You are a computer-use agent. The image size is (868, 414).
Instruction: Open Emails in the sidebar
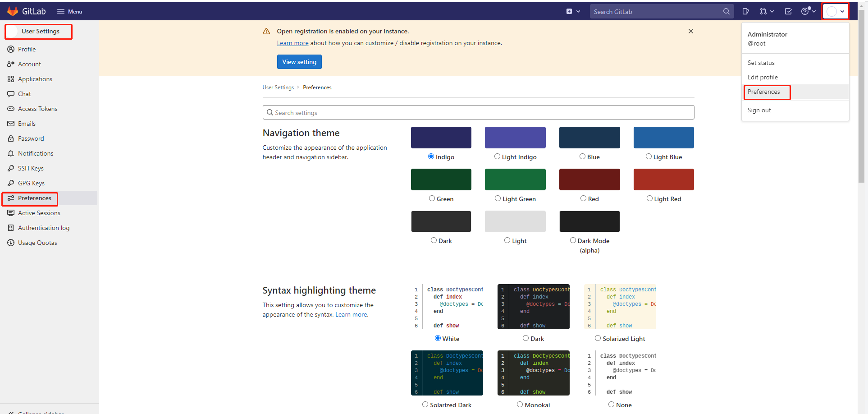pos(27,124)
